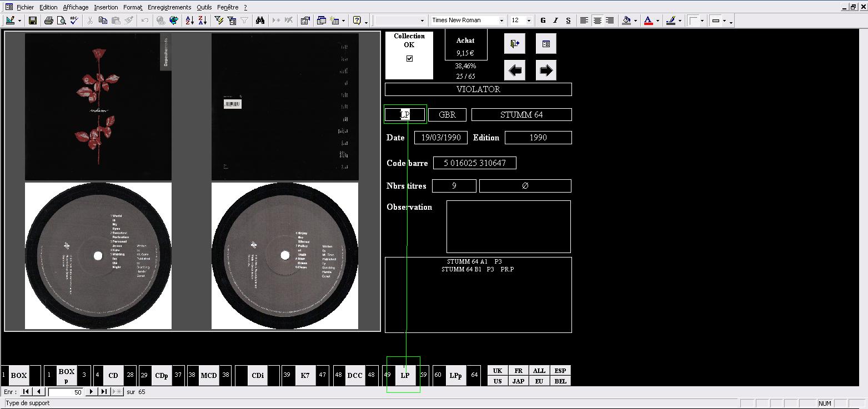The height and width of the screenshot is (409, 868).
Task: Open the Affichage menu
Action: click(x=76, y=7)
